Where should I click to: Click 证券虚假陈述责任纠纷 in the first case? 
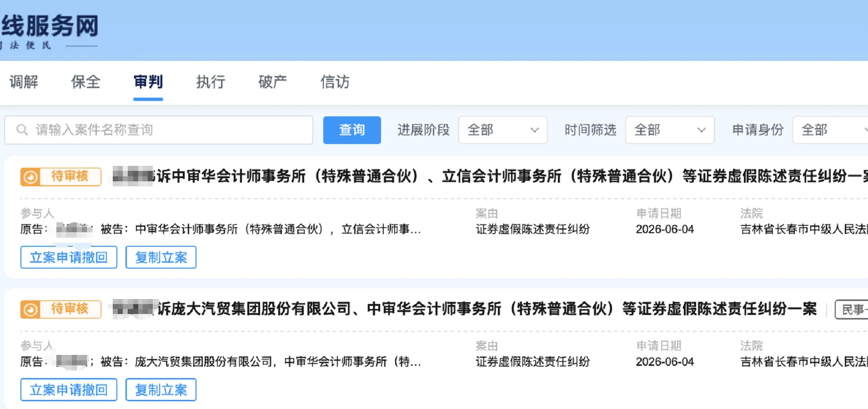pos(532,229)
